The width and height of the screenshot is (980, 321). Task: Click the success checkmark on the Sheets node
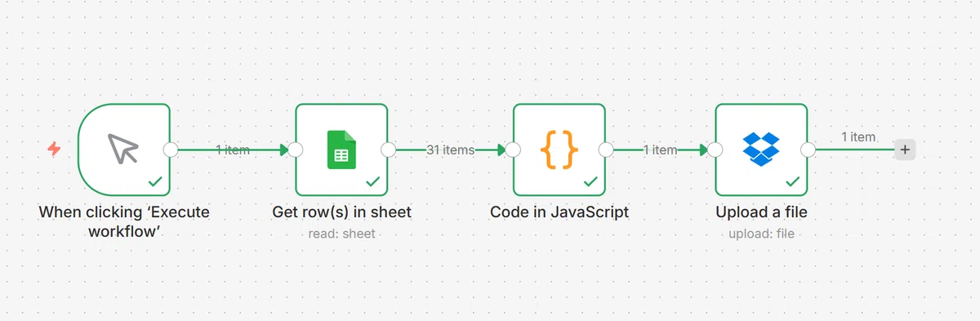(372, 181)
